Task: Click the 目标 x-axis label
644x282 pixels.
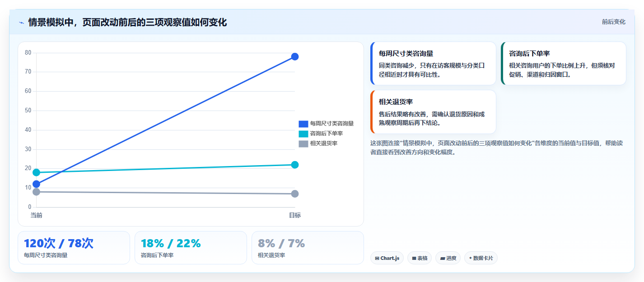Action: [295, 215]
